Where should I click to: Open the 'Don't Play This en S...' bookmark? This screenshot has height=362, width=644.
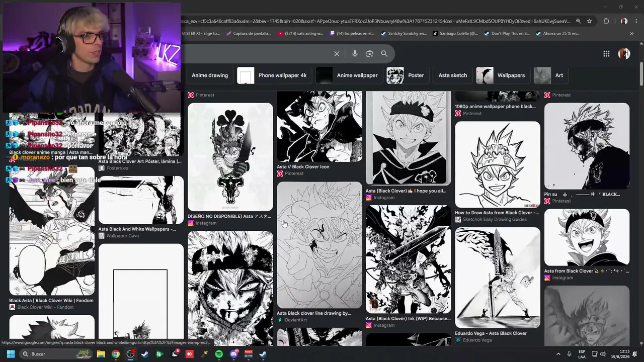[x=507, y=34]
